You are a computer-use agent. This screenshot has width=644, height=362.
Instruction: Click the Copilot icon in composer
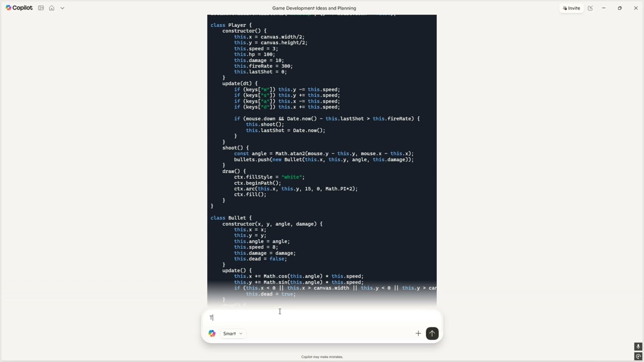tap(212, 333)
